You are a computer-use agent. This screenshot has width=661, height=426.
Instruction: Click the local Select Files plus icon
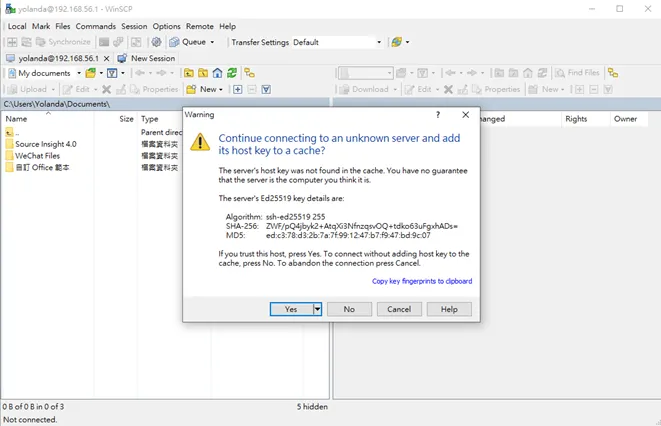[x=238, y=89]
